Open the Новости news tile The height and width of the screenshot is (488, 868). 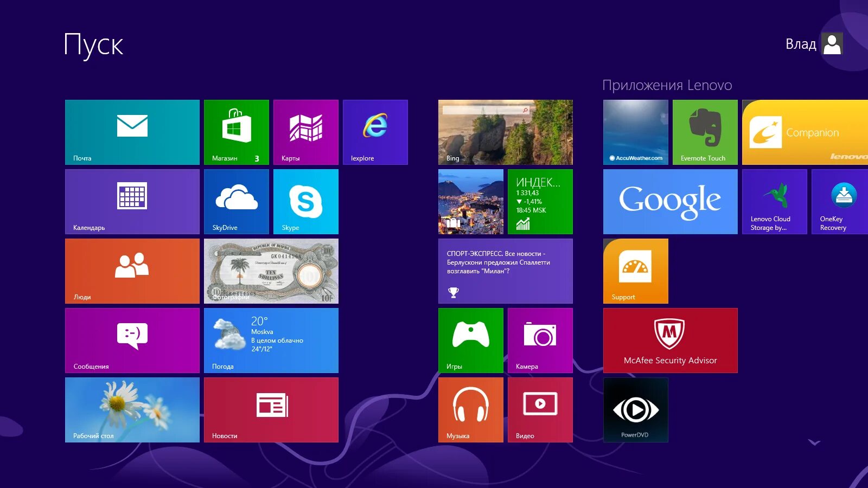271,410
